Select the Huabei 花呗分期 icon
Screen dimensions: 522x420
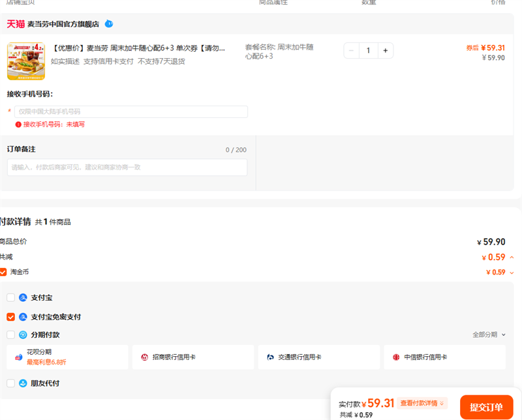(19, 357)
